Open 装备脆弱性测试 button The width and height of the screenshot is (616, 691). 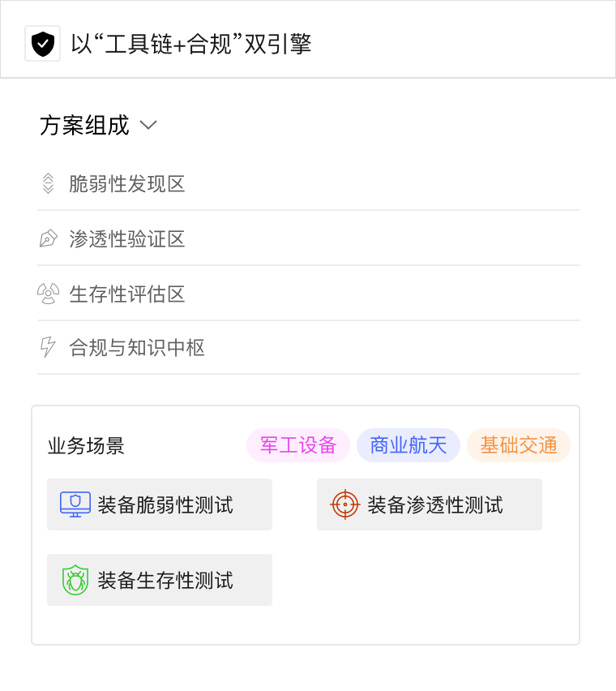tap(160, 504)
